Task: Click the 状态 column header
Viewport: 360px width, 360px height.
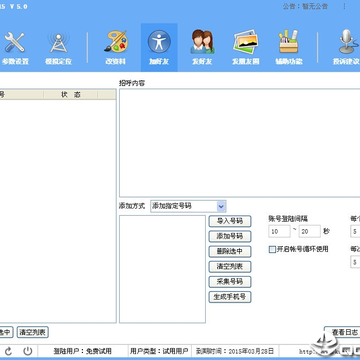Action: point(71,95)
